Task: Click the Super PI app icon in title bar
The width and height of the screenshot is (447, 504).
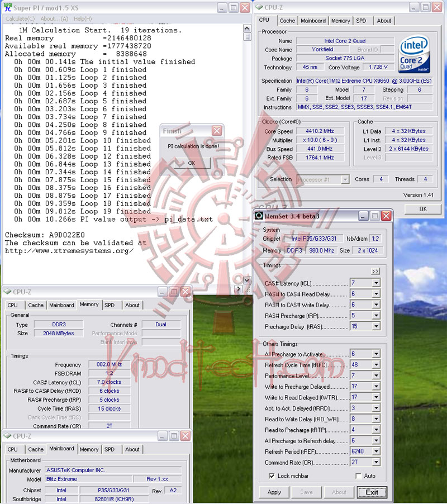Action: 8,7
